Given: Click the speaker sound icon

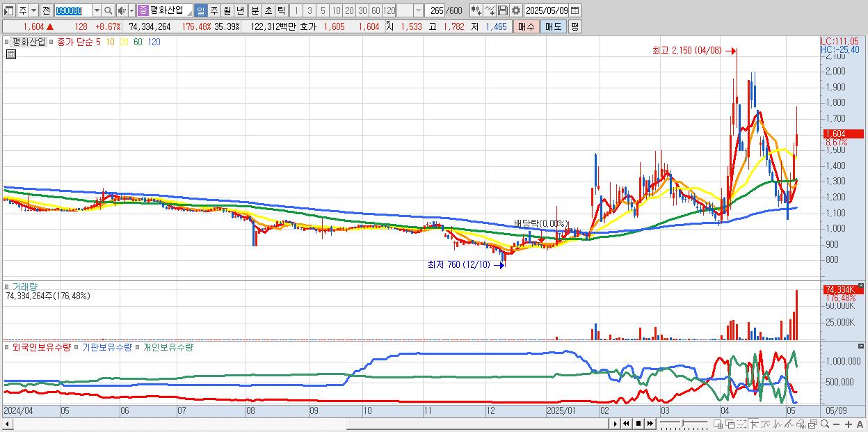Looking at the screenshot, I should point(122,10).
